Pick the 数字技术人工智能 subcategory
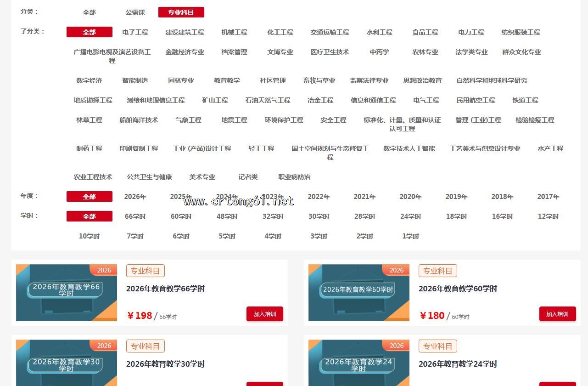Image resolution: width=588 pixels, height=386 pixels. (409, 148)
